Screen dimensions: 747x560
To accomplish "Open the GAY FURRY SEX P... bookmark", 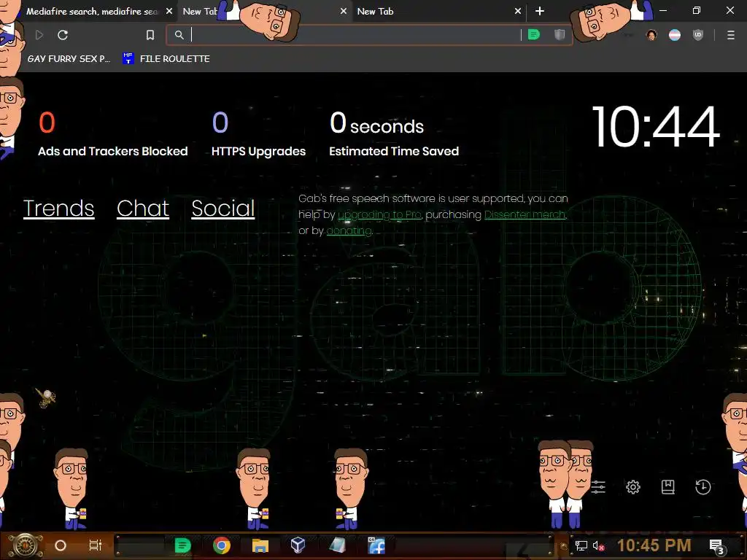I will click(x=69, y=58).
